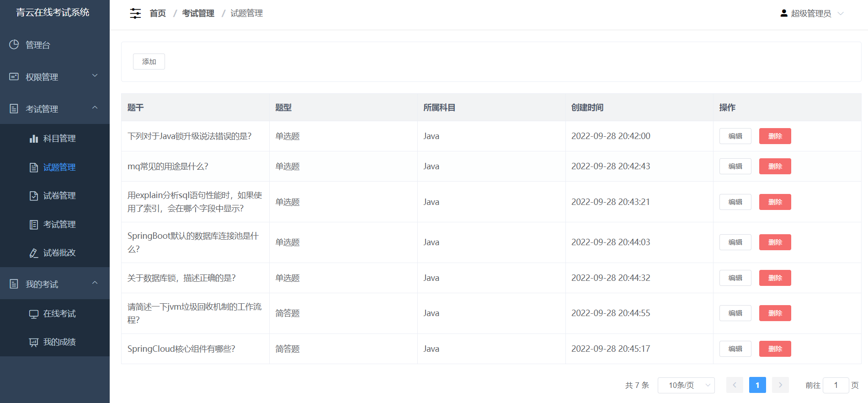
Task: Click the 考试管理 parent menu document icon
Action: (x=14, y=108)
